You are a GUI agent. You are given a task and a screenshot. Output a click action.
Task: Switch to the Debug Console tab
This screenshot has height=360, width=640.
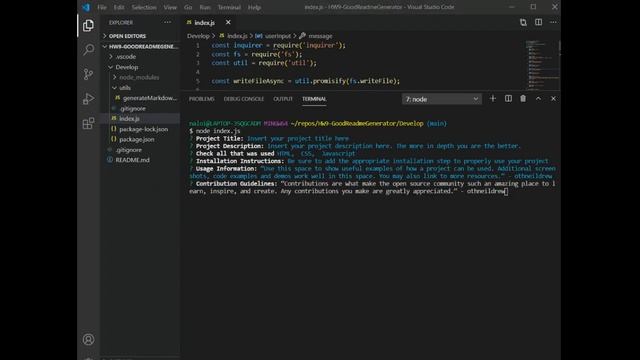[x=244, y=99]
